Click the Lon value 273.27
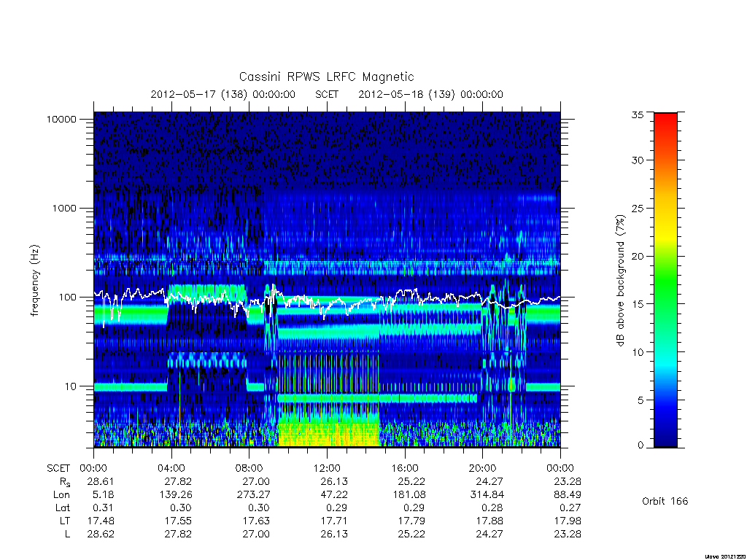This screenshot has width=747, height=560. point(253,495)
